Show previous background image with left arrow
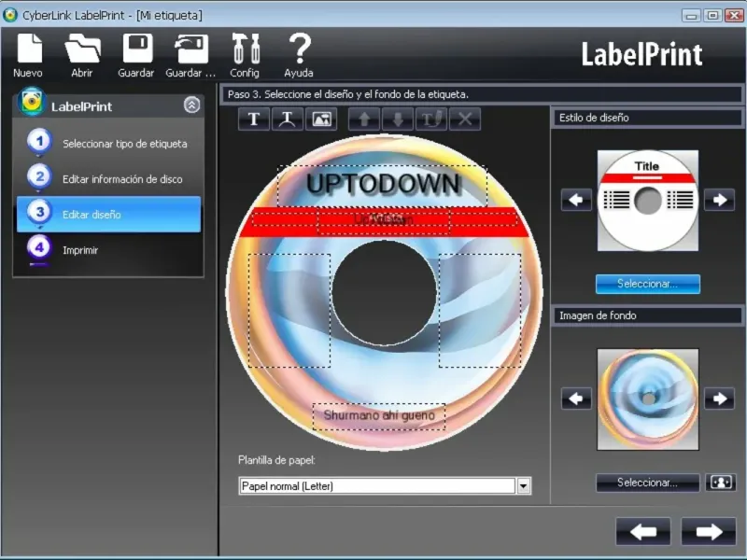Viewport: 747px width, 560px height. 577,399
